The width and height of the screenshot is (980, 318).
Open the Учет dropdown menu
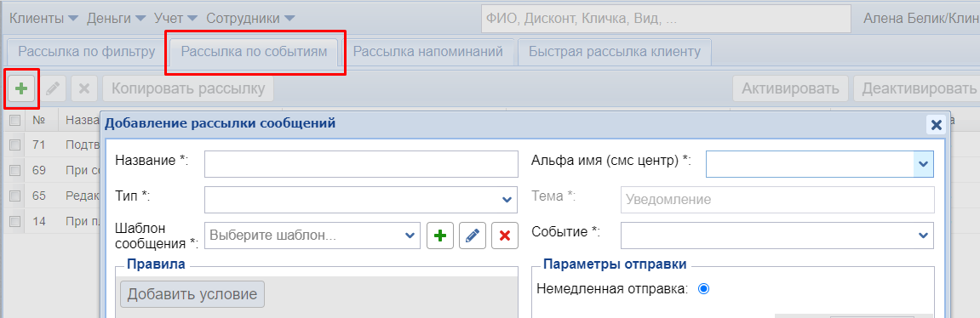click(x=175, y=18)
